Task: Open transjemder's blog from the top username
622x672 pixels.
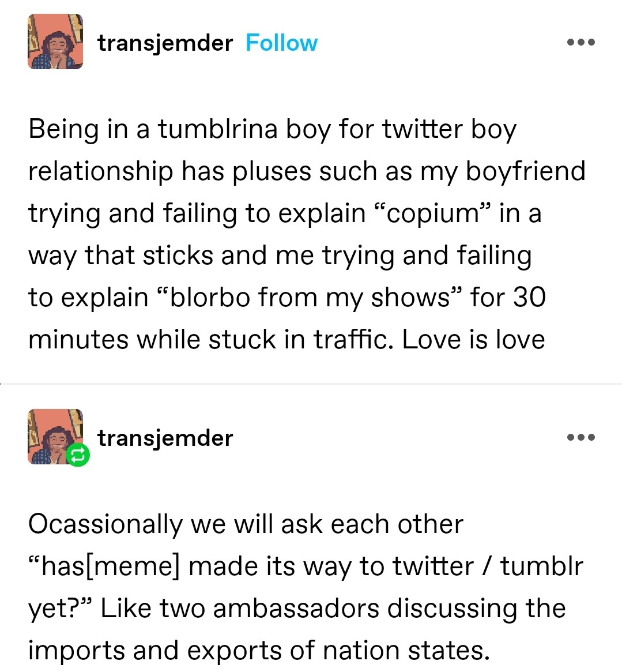Action: click(165, 43)
